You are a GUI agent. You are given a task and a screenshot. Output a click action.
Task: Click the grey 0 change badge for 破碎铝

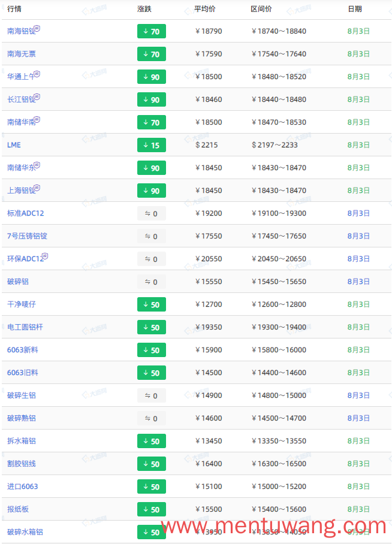click(x=152, y=282)
